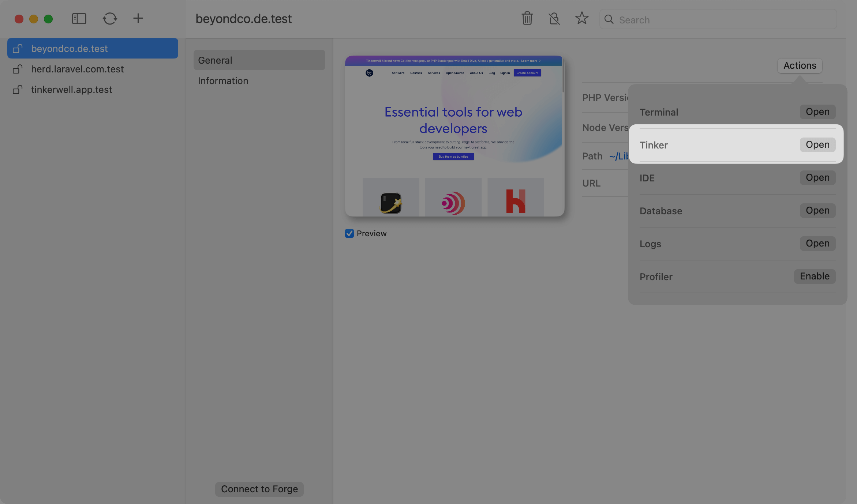Click the IDE Open icon
This screenshot has height=504, width=857.
point(817,178)
